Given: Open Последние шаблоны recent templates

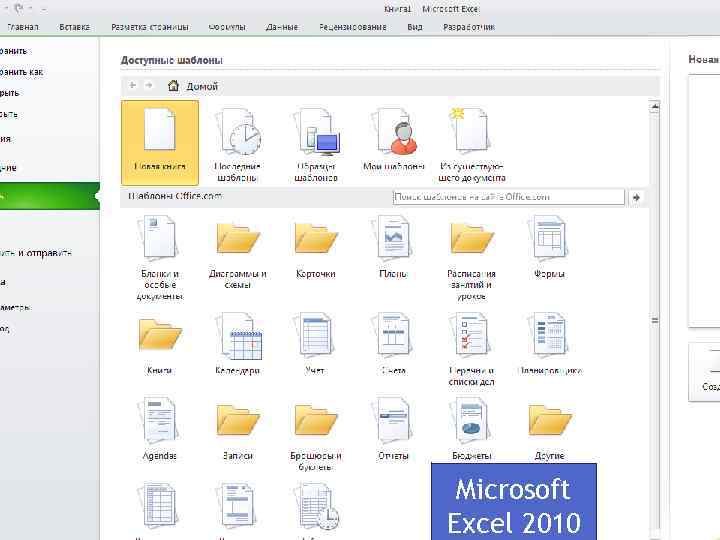Looking at the screenshot, I should point(238,145).
